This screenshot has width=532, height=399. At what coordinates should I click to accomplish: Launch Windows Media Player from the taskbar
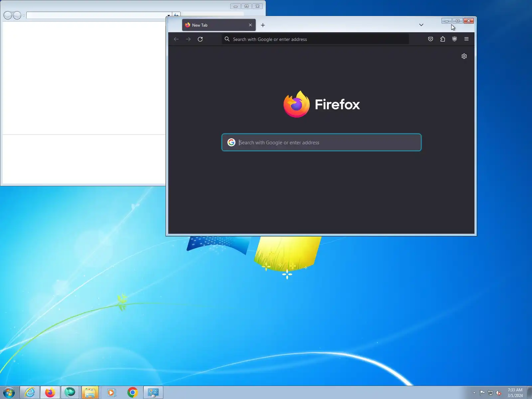pos(111,393)
